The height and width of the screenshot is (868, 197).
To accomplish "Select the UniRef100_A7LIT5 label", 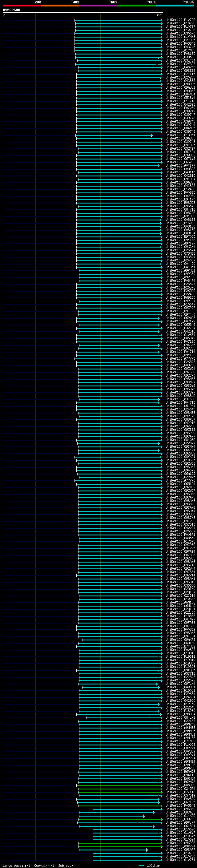I will tap(180, 74).
